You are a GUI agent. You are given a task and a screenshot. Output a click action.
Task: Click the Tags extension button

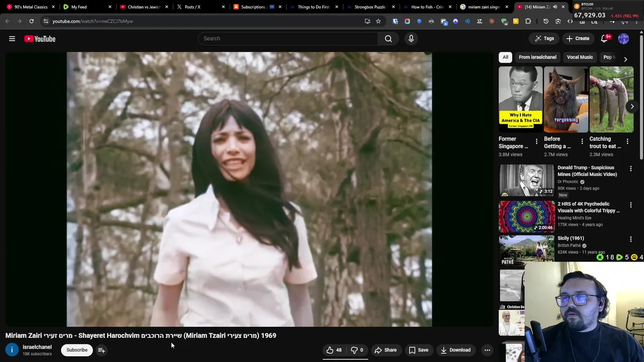coord(544,39)
